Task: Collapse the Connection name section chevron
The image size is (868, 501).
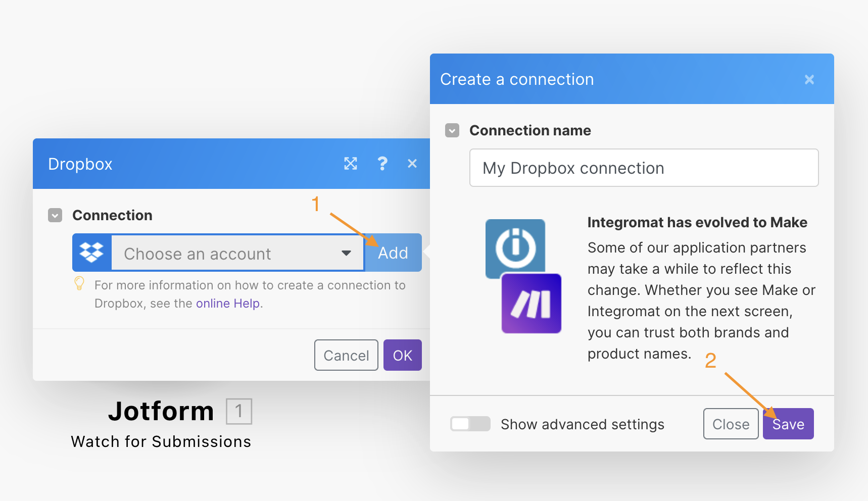Action: (452, 131)
